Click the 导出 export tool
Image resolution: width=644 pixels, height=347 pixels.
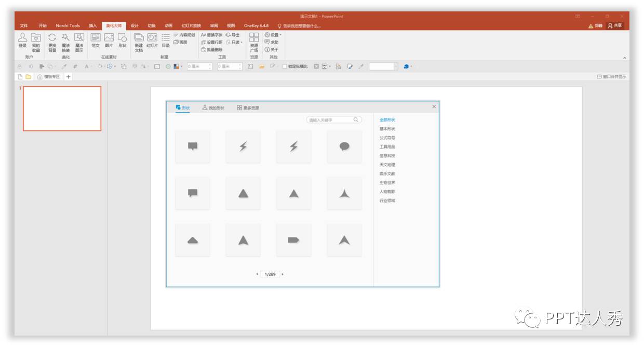coord(233,35)
